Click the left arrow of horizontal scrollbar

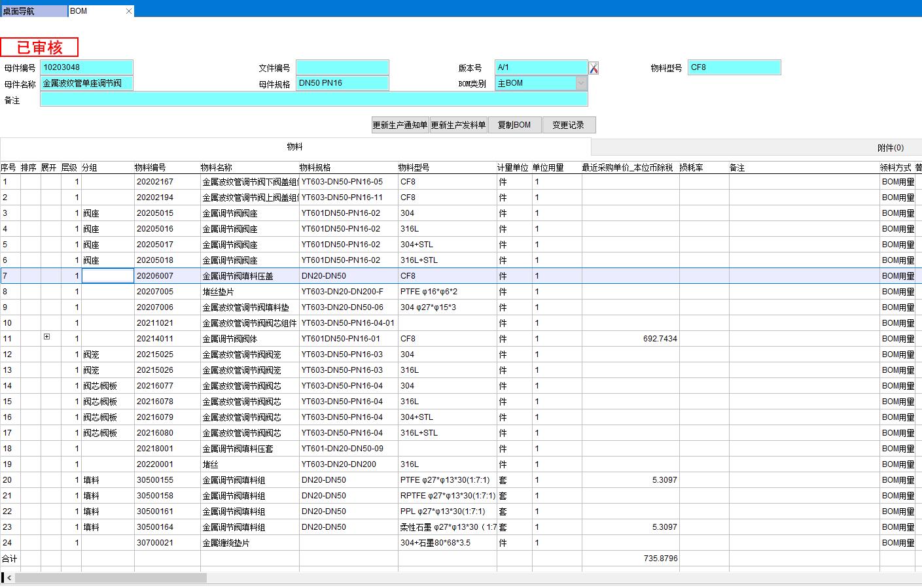point(9,578)
